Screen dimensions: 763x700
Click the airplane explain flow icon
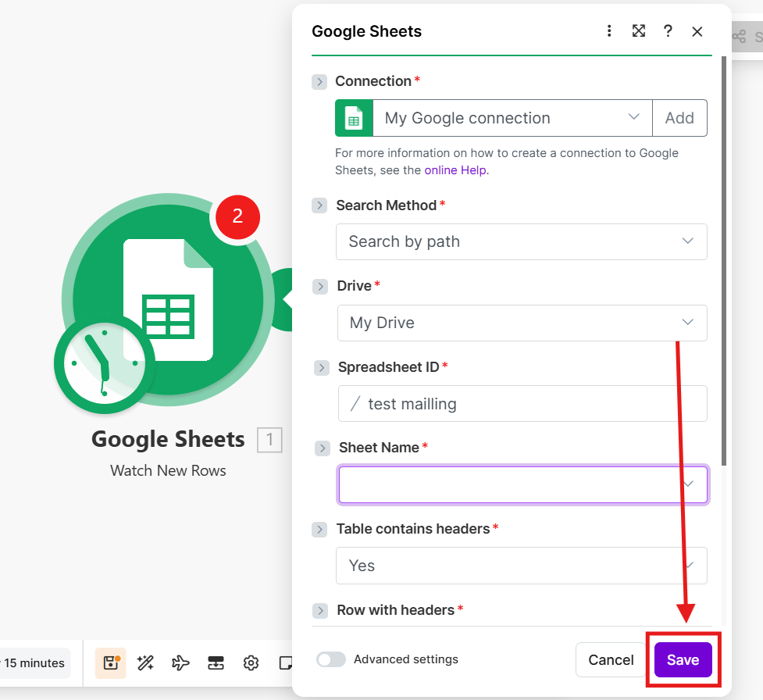click(x=180, y=663)
